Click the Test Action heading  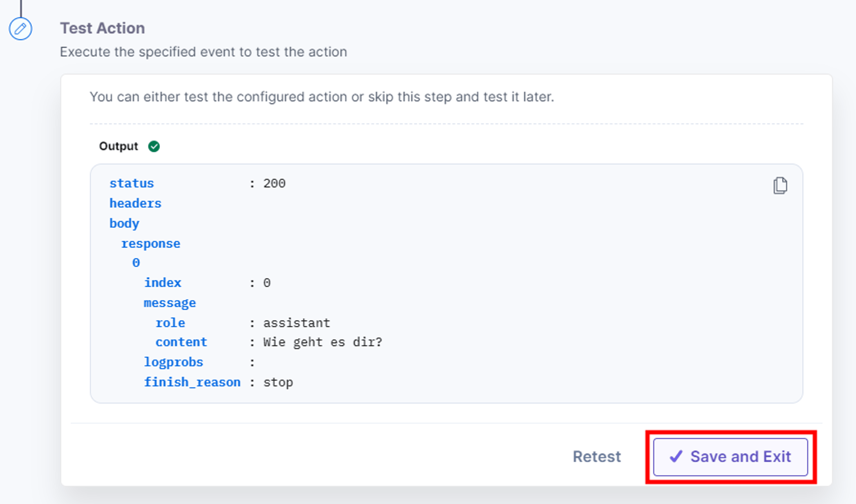(103, 28)
